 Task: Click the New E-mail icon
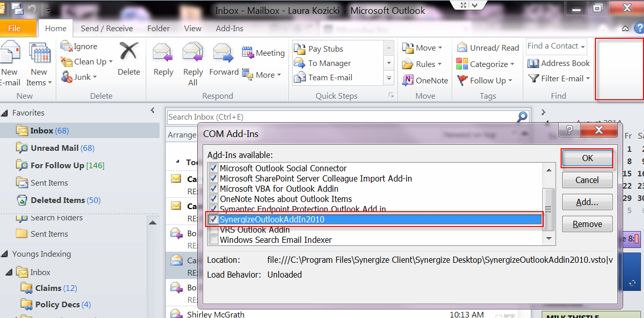coord(9,53)
